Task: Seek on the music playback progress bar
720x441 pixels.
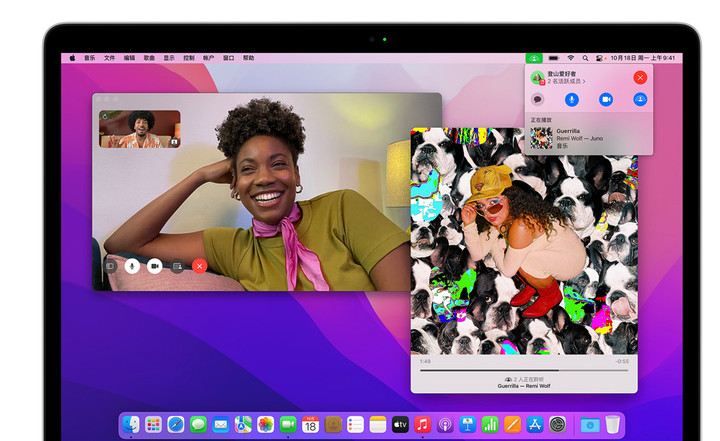Action: [523, 369]
